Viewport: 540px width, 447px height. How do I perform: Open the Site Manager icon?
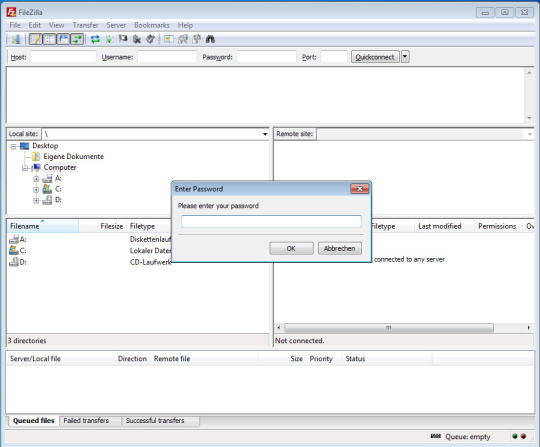(x=16, y=39)
